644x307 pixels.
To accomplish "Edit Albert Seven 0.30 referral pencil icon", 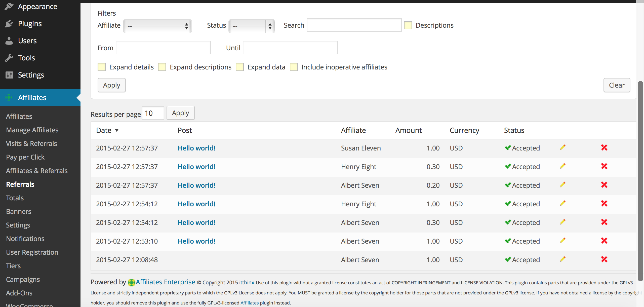I will [563, 222].
